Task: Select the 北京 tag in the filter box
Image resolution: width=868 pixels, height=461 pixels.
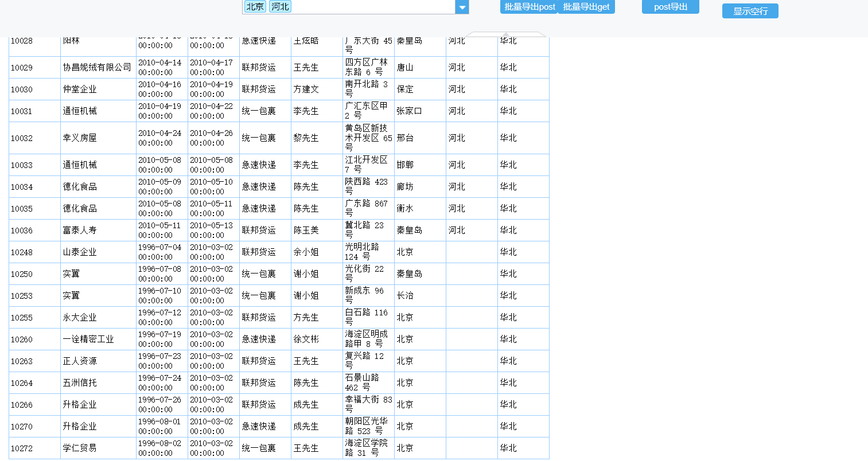Action: 255,6
